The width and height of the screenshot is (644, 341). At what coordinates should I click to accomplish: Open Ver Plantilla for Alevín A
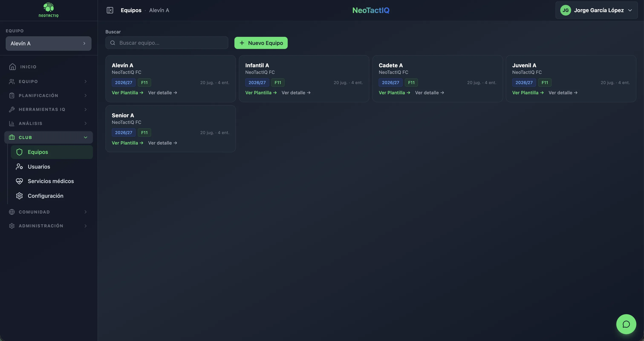point(127,93)
